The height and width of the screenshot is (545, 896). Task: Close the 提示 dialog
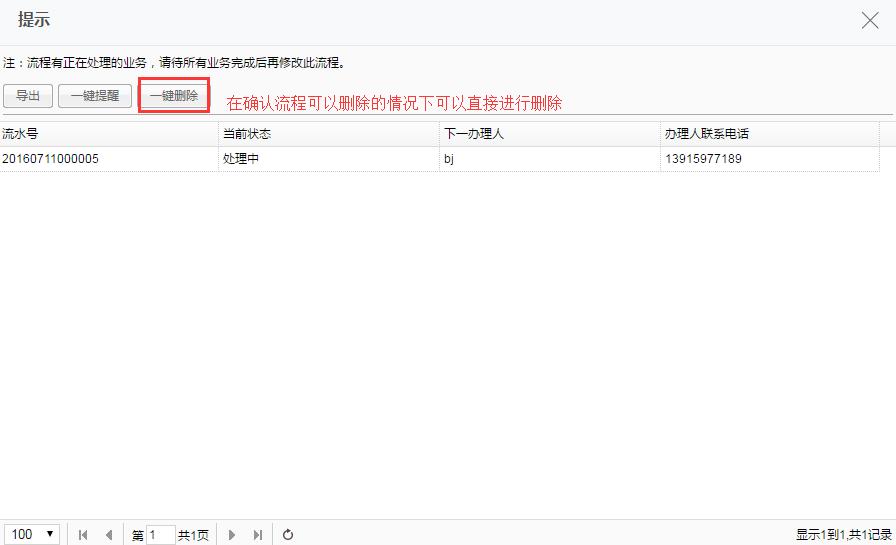click(870, 21)
